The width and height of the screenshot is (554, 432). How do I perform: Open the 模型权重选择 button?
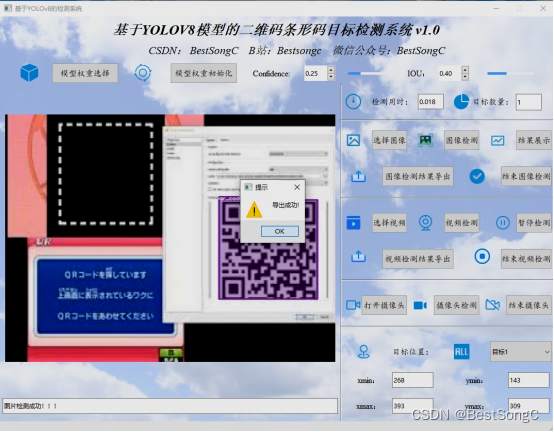85,73
